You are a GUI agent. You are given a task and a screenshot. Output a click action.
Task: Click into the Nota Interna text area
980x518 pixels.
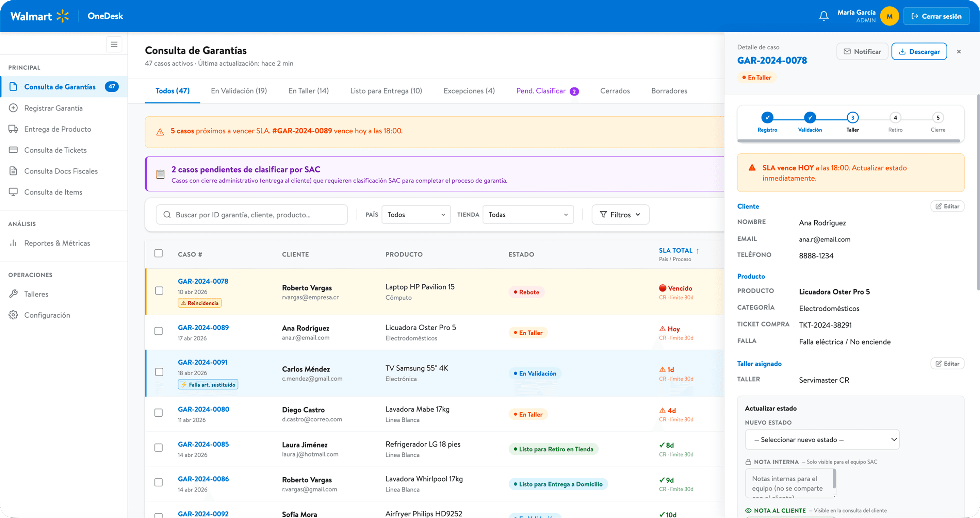tap(790, 483)
